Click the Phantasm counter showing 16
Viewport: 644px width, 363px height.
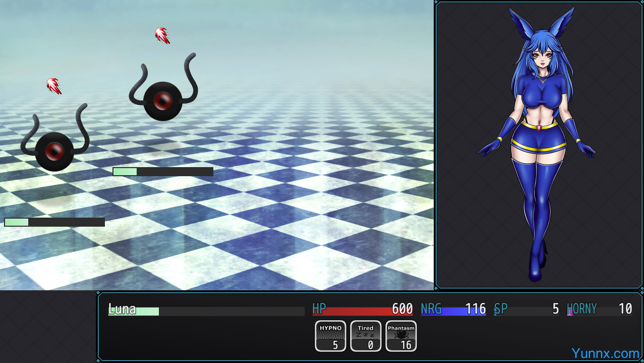pyautogui.click(x=406, y=345)
